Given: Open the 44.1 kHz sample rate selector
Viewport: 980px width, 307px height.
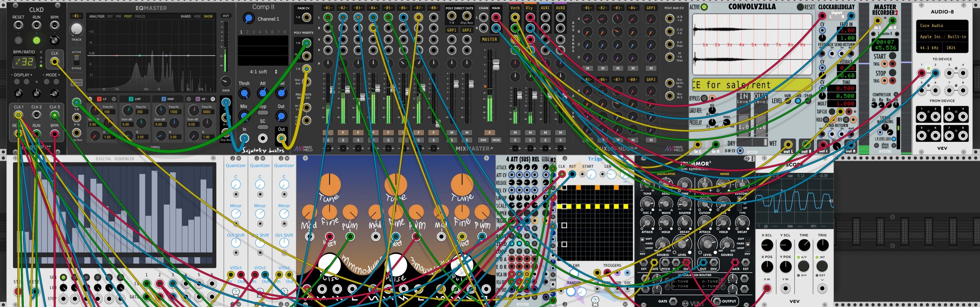Looking at the screenshot, I should [x=929, y=48].
